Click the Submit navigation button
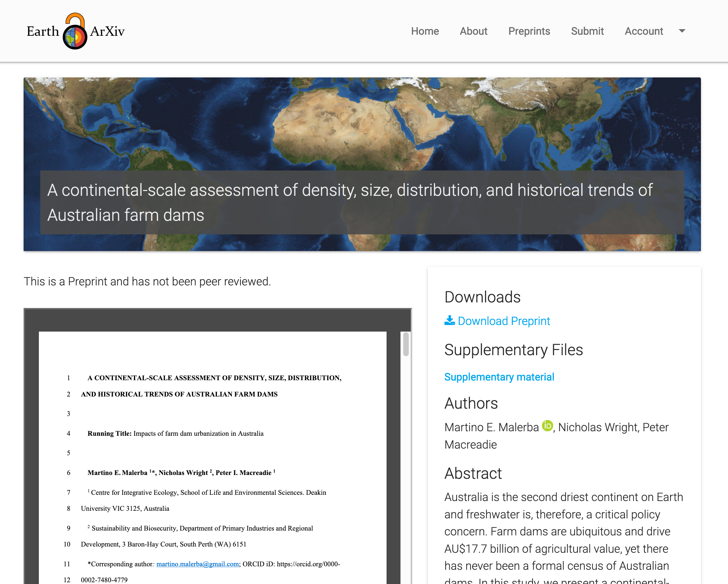 (587, 31)
